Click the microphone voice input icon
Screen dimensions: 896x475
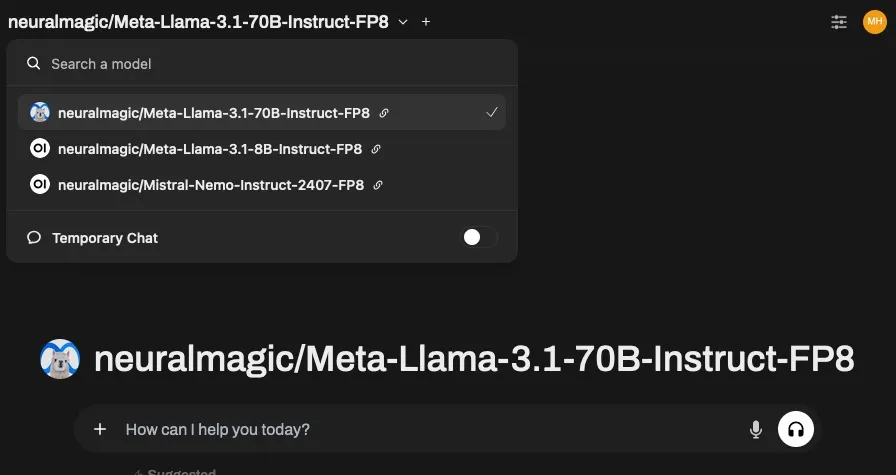[x=756, y=430]
